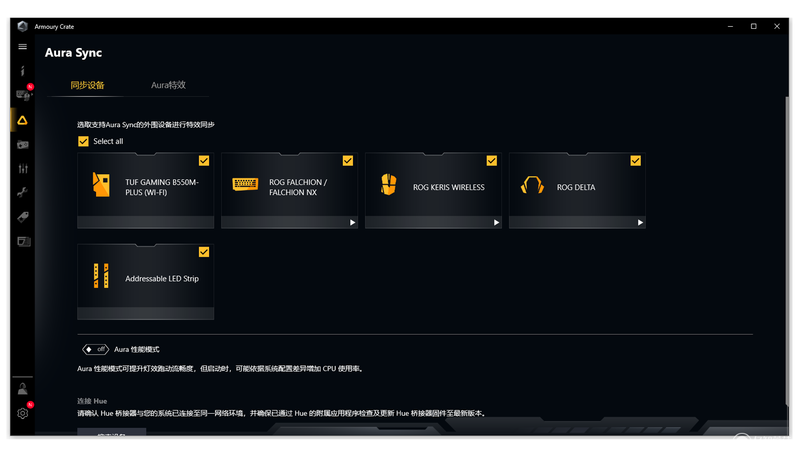Turn on the Aura performance mode toggle

click(x=95, y=349)
